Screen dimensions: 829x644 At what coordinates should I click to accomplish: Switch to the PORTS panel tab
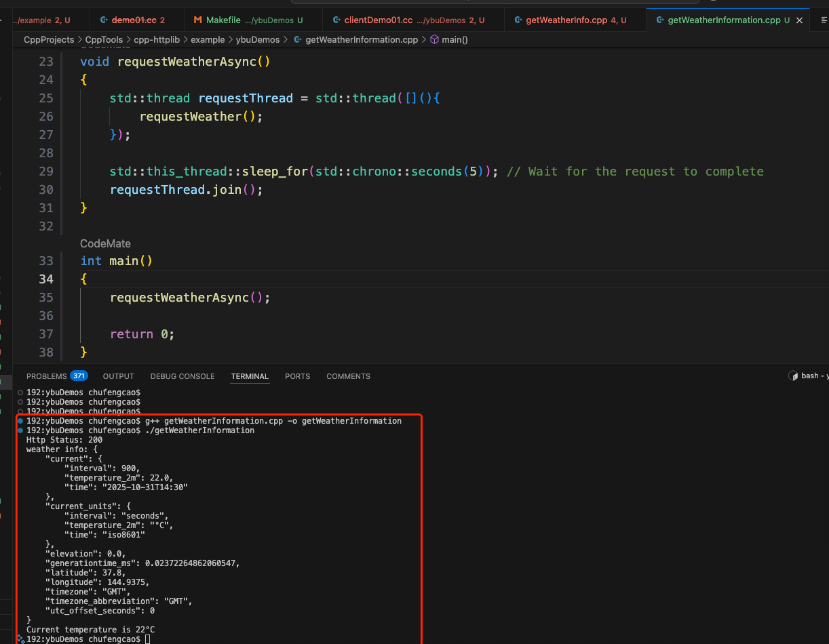[x=297, y=376]
